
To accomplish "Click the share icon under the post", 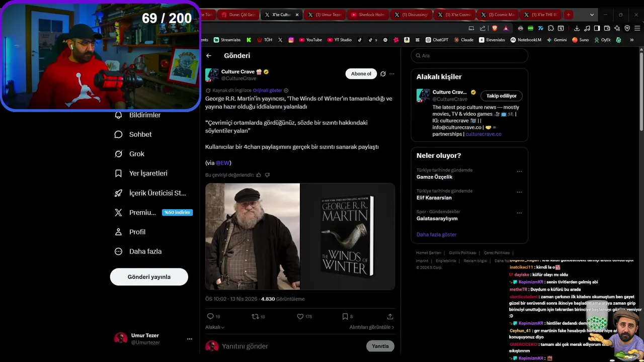I will 390,316.
